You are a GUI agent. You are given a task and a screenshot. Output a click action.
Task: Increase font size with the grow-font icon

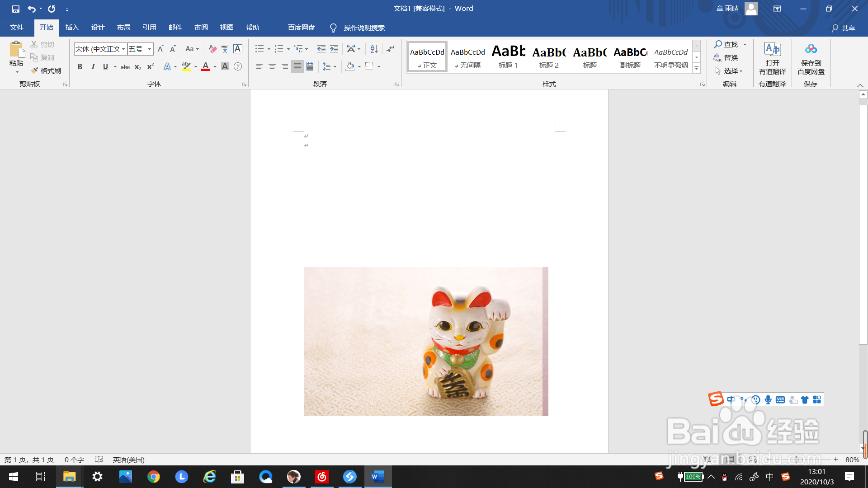tap(160, 49)
